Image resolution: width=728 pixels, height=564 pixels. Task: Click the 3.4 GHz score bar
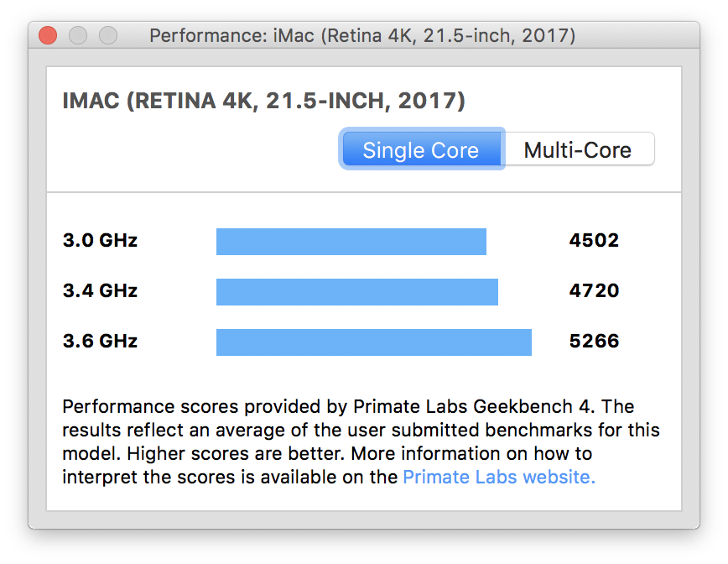point(357,292)
